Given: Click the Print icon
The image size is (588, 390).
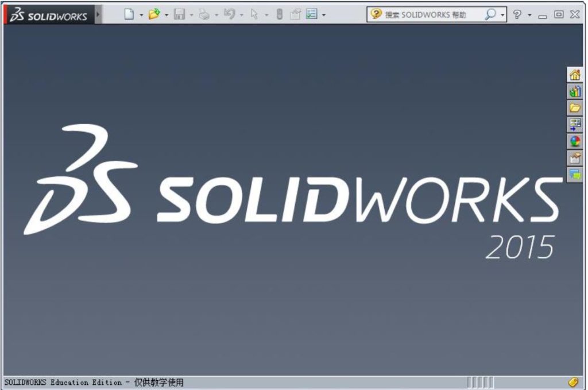Looking at the screenshot, I should (x=204, y=14).
